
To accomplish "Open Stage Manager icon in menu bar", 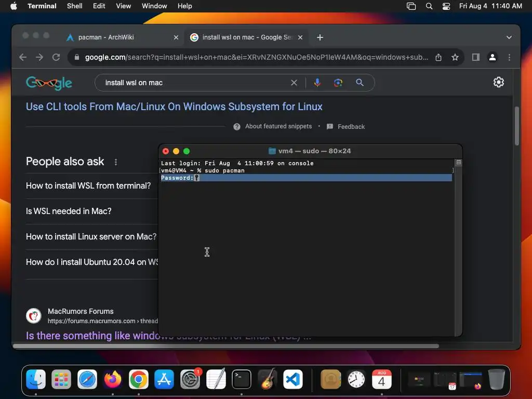I will click(411, 6).
